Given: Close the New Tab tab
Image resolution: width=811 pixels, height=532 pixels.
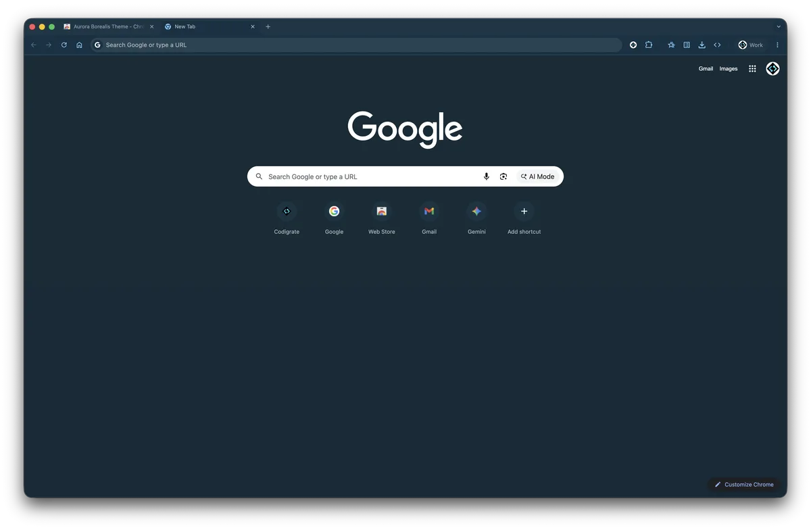Looking at the screenshot, I should tap(253, 27).
